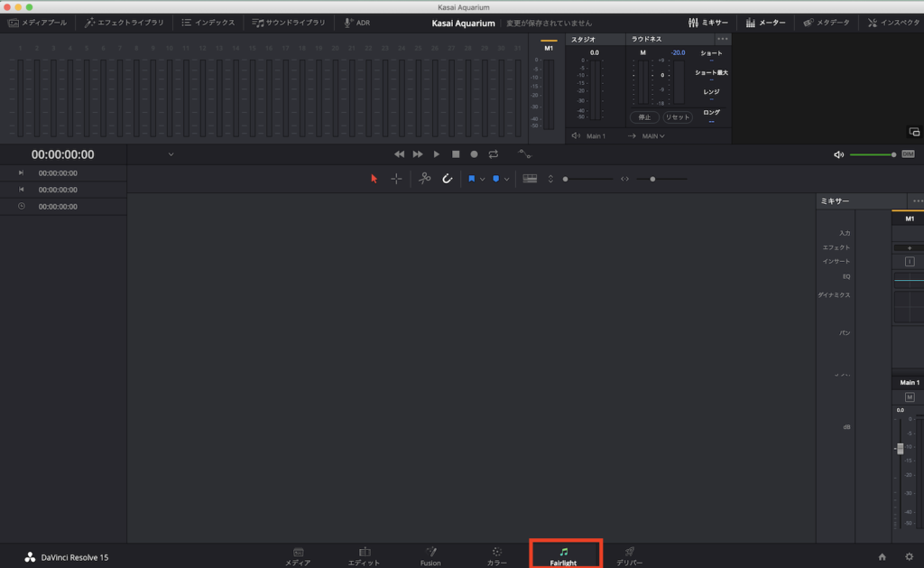This screenshot has height=568, width=924.
Task: Click the viewer pop-out icon
Action: pos(914,132)
